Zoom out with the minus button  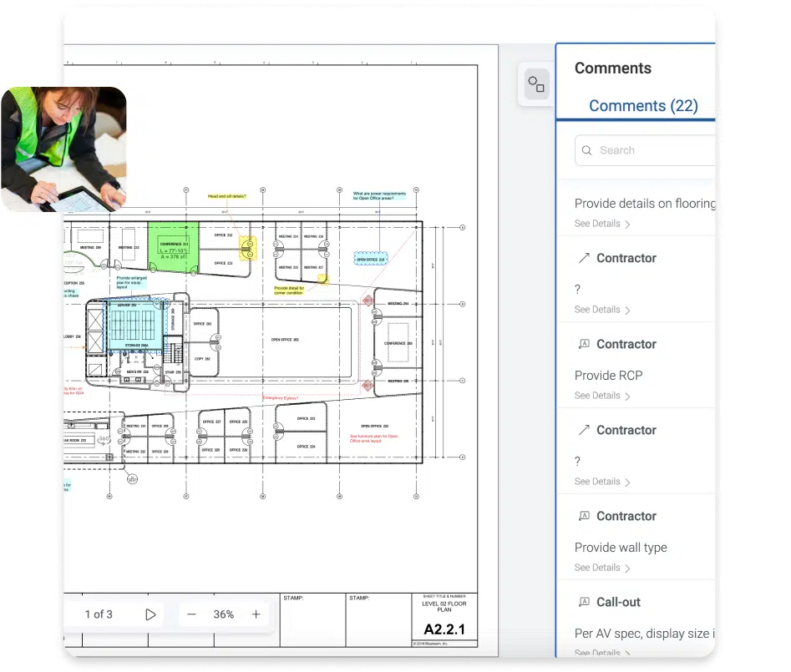tap(191, 614)
